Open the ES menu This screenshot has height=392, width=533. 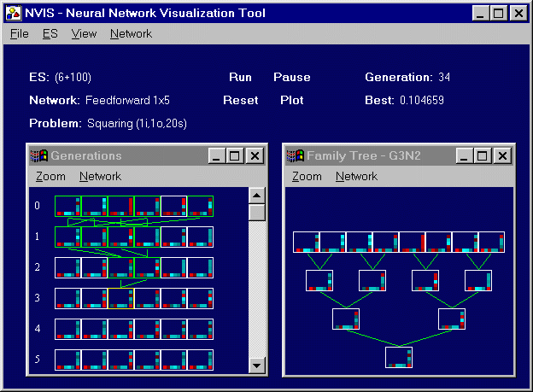pyautogui.click(x=50, y=33)
